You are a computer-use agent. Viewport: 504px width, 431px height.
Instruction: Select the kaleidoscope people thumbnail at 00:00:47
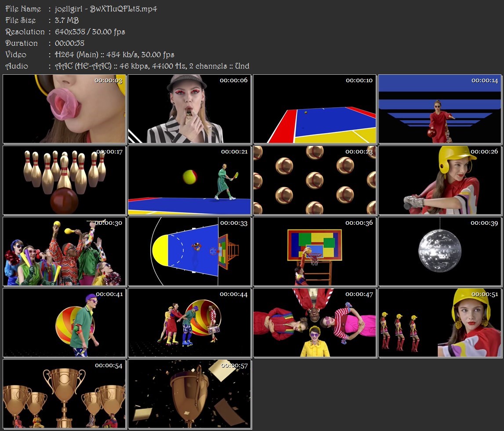coord(315,323)
